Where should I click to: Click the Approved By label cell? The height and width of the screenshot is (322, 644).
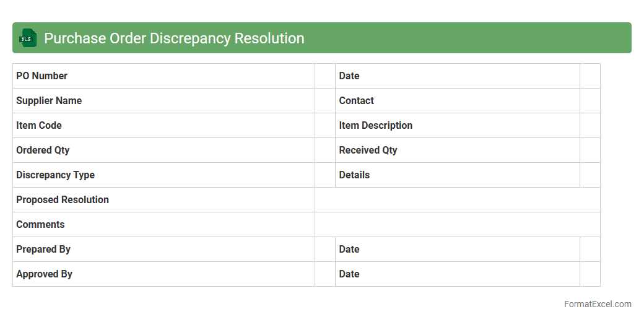pos(163,274)
